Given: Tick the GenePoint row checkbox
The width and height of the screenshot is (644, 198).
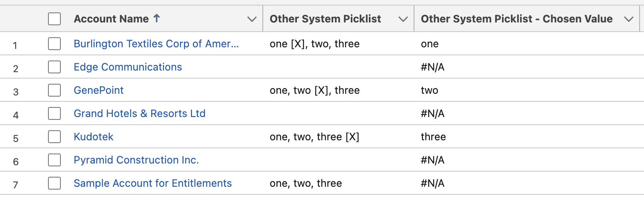Looking at the screenshot, I should [x=54, y=90].
